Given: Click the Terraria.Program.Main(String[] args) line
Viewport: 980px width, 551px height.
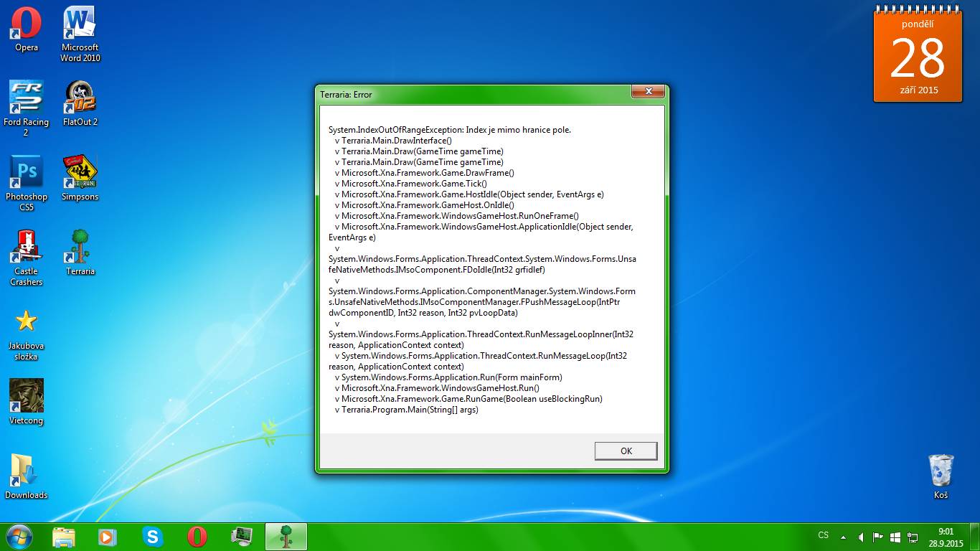Looking at the screenshot, I should pyautogui.click(x=406, y=410).
